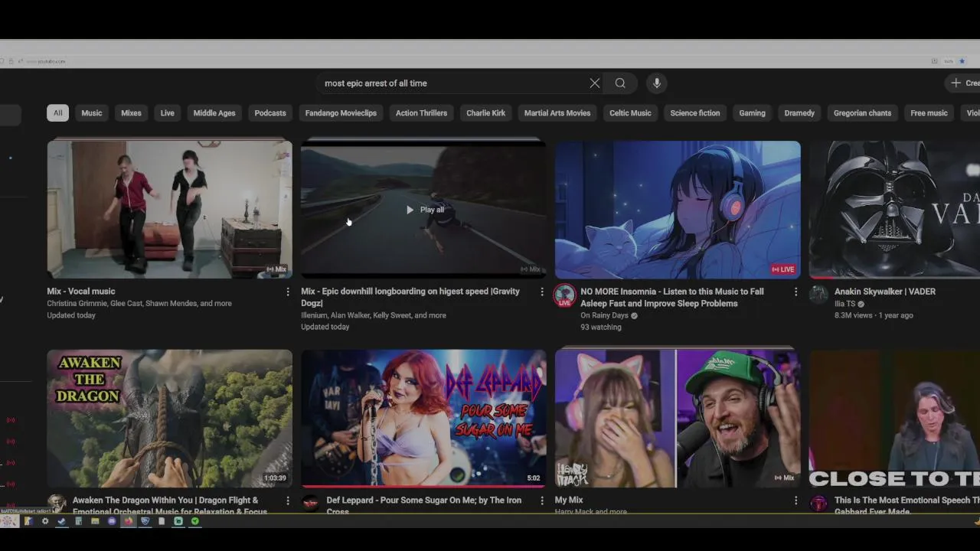Open the three-dot menu for Mix - Vocal music
The height and width of the screenshot is (551, 980).
[288, 292]
